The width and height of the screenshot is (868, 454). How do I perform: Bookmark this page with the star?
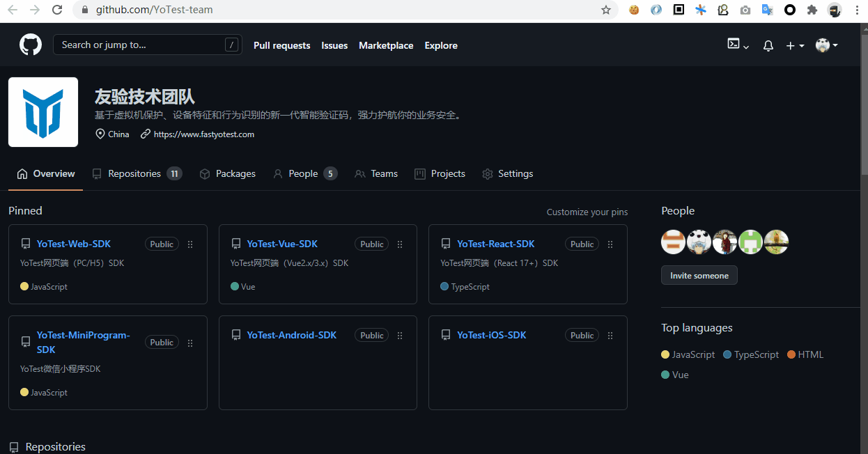coord(606,10)
